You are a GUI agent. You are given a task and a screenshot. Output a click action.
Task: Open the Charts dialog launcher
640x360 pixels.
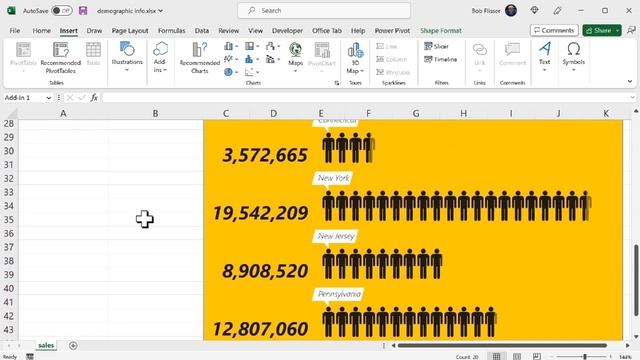[337, 83]
